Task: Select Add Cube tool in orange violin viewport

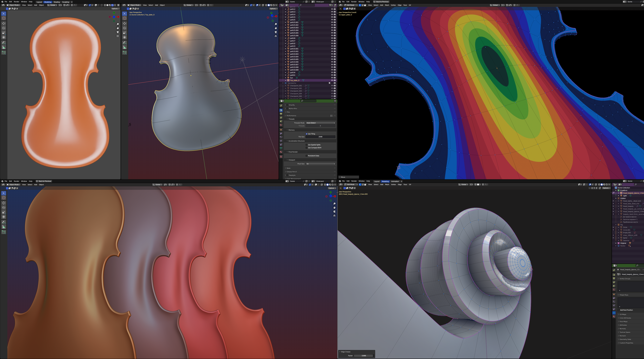Action: coord(4,52)
